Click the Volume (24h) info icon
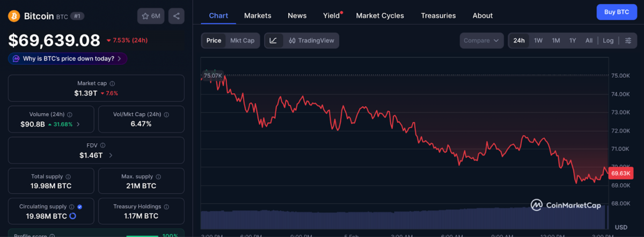This screenshot has height=237, width=644. click(70, 115)
